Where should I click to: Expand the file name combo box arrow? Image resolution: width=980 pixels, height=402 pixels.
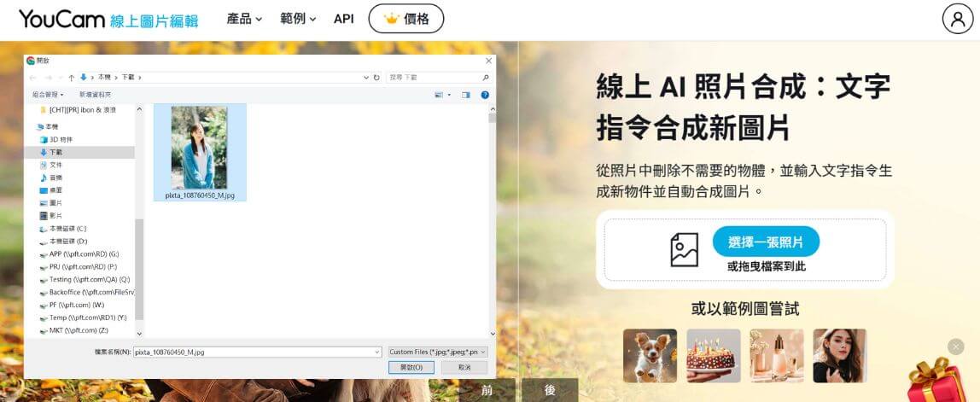coord(376,352)
